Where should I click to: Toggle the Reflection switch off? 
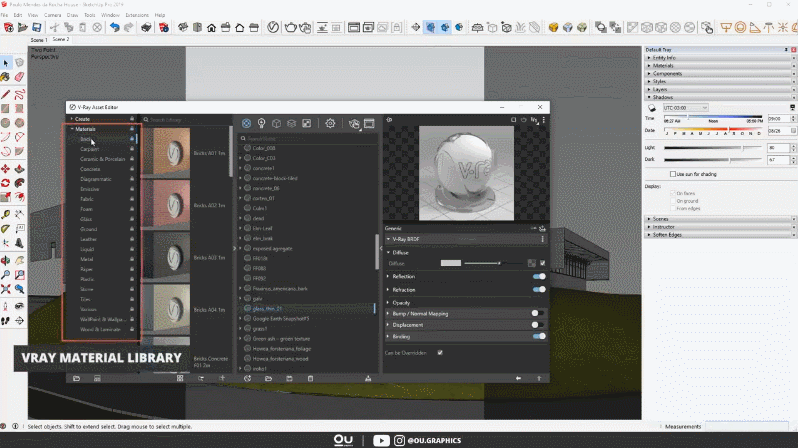click(539, 276)
